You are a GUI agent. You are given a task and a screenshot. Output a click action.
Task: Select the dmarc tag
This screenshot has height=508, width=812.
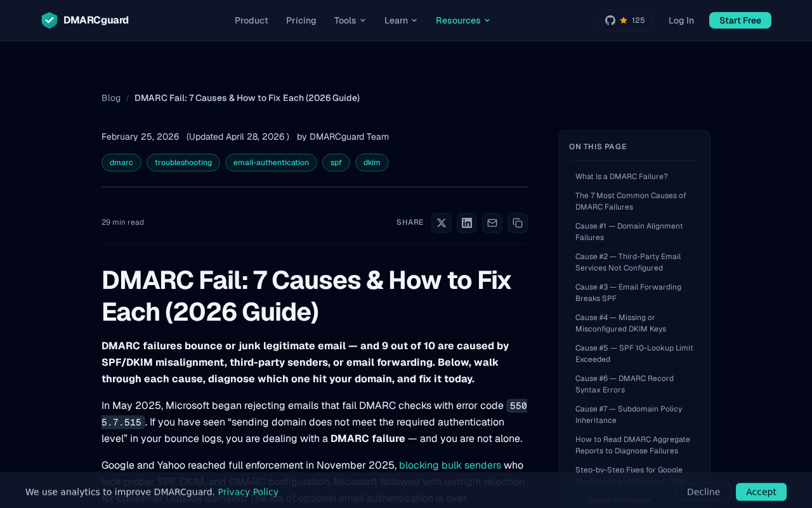(121, 163)
